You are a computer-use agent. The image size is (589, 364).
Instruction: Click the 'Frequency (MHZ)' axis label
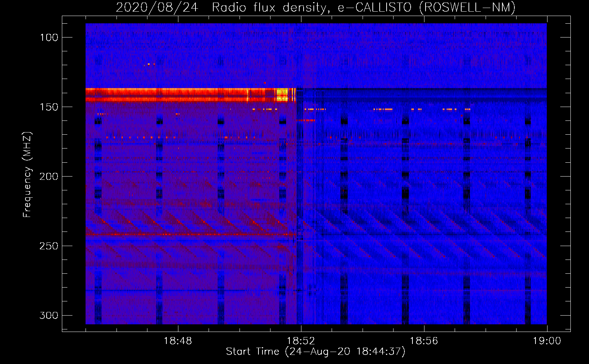[x=27, y=174]
